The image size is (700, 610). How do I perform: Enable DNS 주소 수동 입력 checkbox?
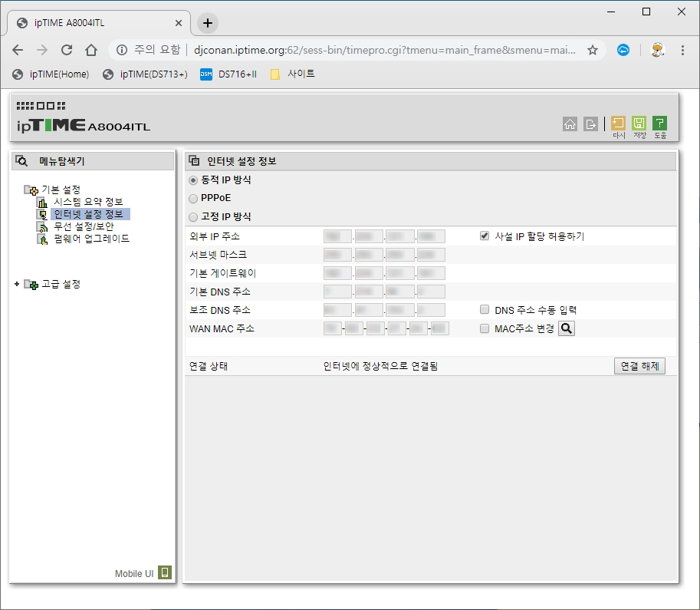485,309
